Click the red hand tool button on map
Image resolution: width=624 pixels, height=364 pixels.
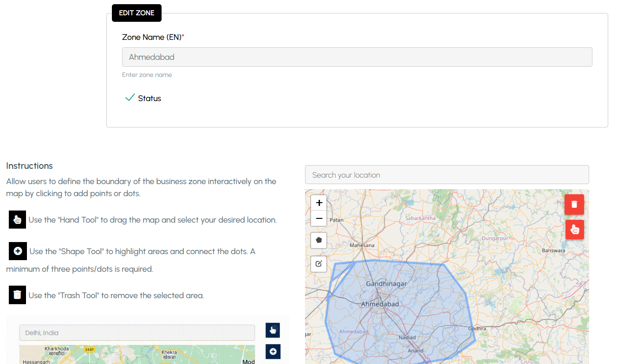574,230
